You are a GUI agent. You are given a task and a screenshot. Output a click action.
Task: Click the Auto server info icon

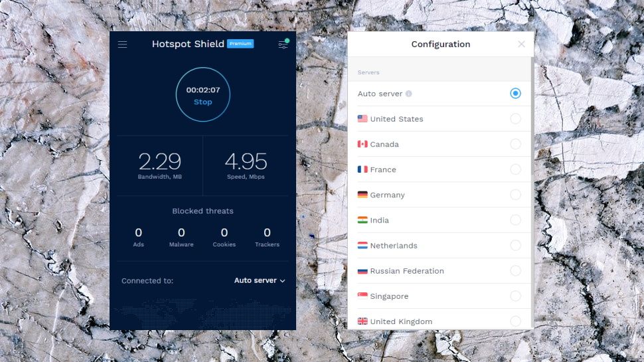click(409, 94)
